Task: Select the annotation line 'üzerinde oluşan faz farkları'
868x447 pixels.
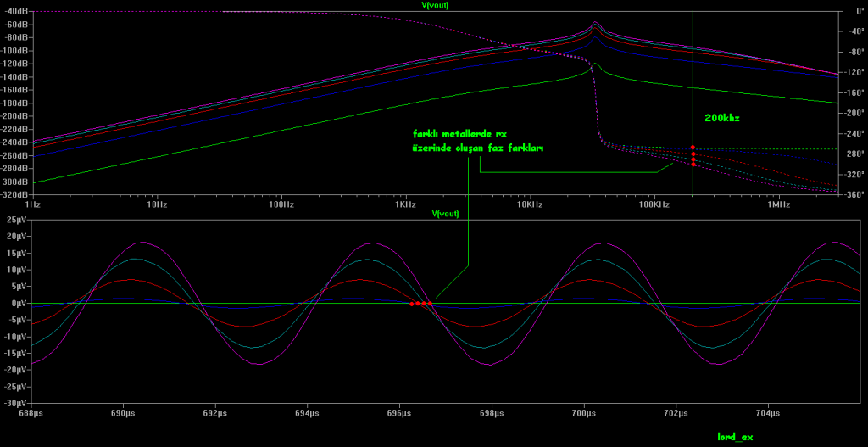Action: pyautogui.click(x=479, y=148)
